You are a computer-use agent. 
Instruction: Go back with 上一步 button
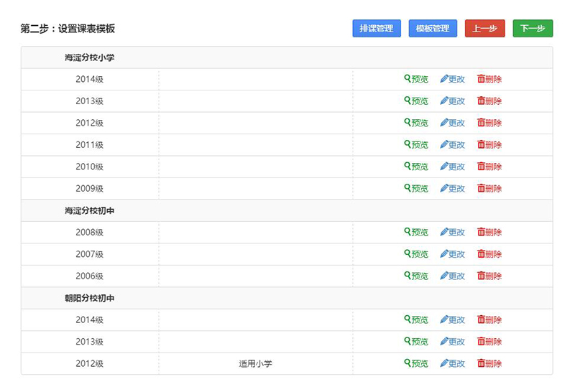484,29
